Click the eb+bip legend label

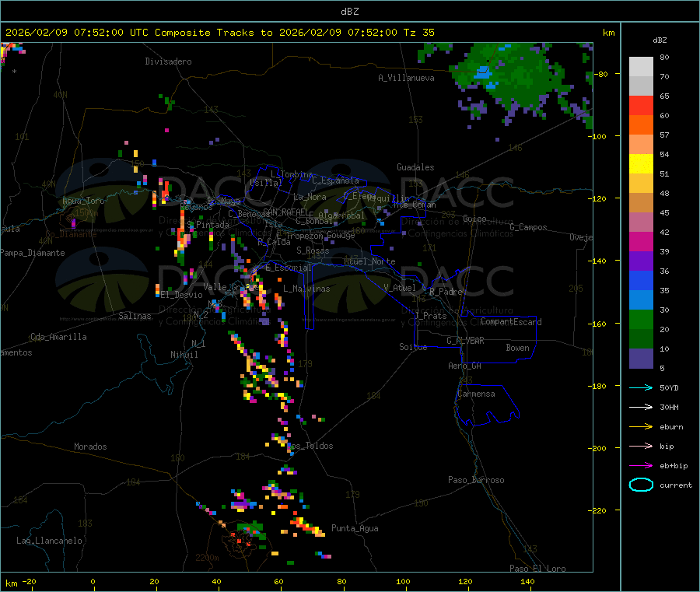pyautogui.click(x=674, y=466)
